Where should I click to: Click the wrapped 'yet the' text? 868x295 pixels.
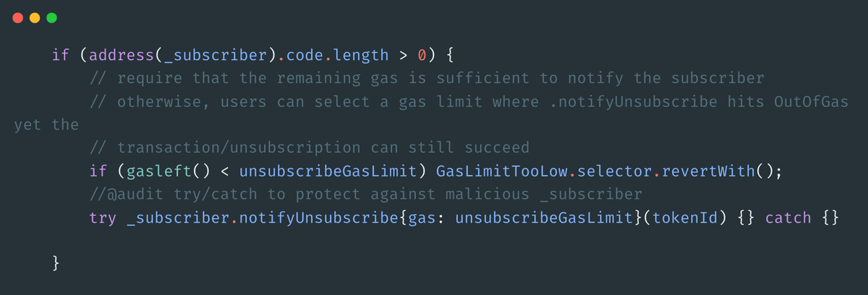(x=46, y=124)
